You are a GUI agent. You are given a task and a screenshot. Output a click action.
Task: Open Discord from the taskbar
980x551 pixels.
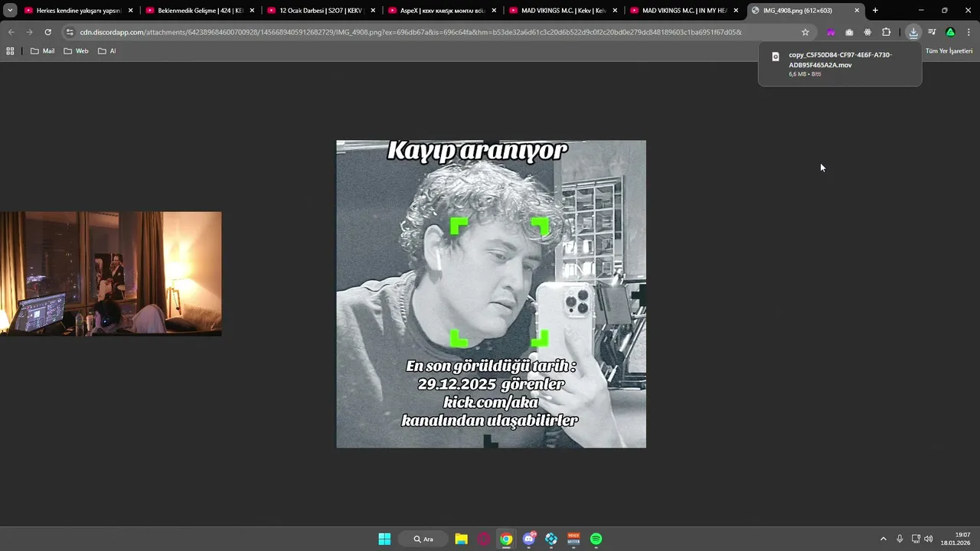528,539
